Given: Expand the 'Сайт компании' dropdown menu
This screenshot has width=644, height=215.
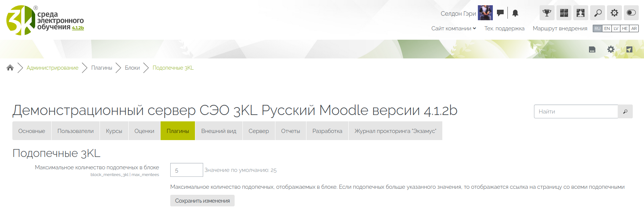Looking at the screenshot, I should coord(454,28).
